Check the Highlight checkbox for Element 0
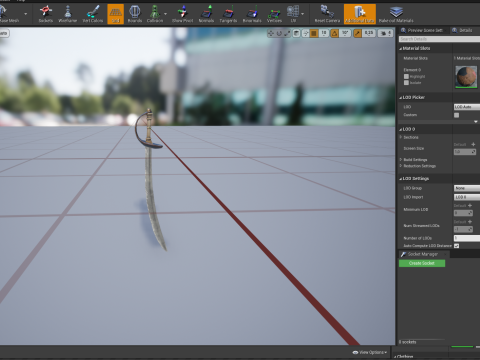Viewport: 480px width, 360px height. [406, 76]
